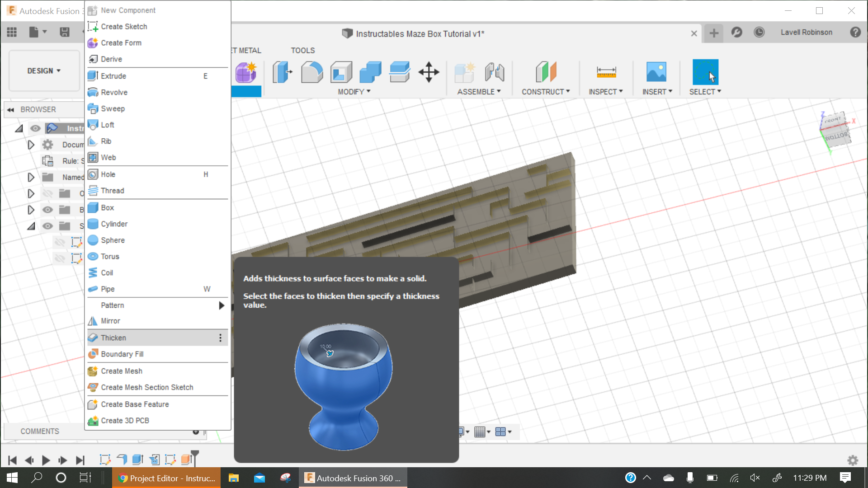This screenshot has height=488, width=868.
Task: Toggle hidden eye on Origin folder row
Action: click(47, 193)
